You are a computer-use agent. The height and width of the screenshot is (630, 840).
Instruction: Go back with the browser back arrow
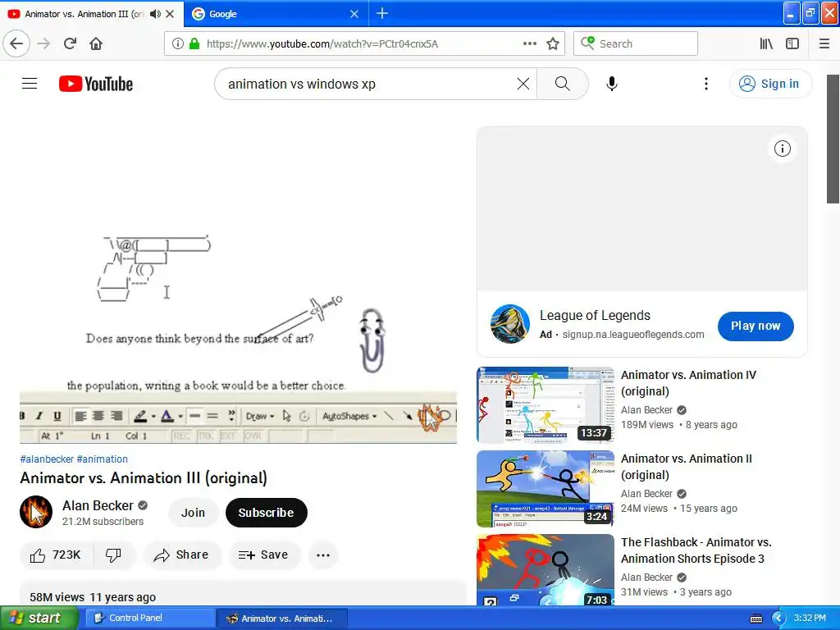pyautogui.click(x=16, y=43)
